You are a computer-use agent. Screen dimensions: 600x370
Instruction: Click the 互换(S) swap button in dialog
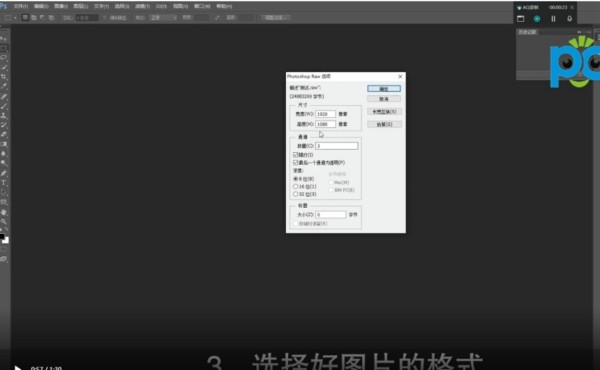[384, 112]
